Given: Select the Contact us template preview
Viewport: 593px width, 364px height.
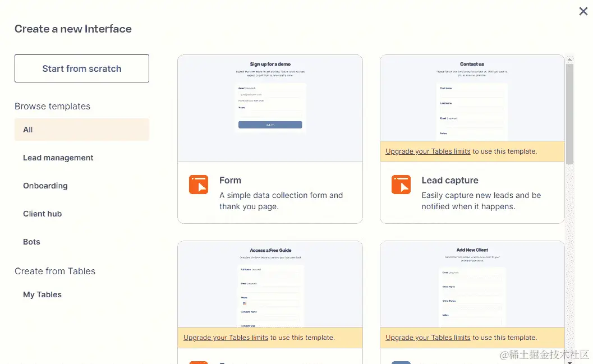Looking at the screenshot, I should point(472,98).
